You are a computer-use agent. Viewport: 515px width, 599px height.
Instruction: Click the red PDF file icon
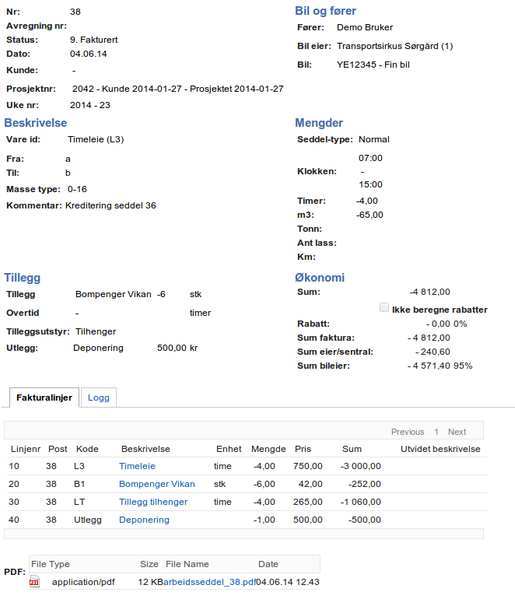tap(34, 582)
